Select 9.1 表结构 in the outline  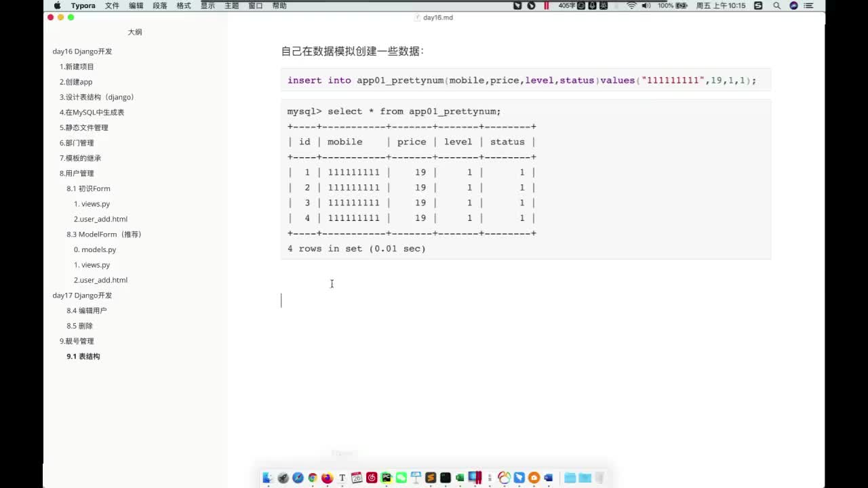83,357
